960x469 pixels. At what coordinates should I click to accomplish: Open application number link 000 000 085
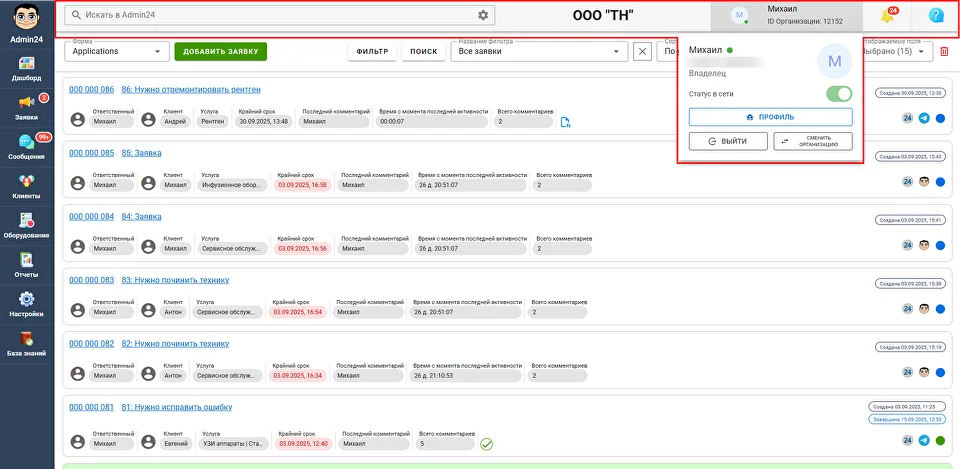91,153
